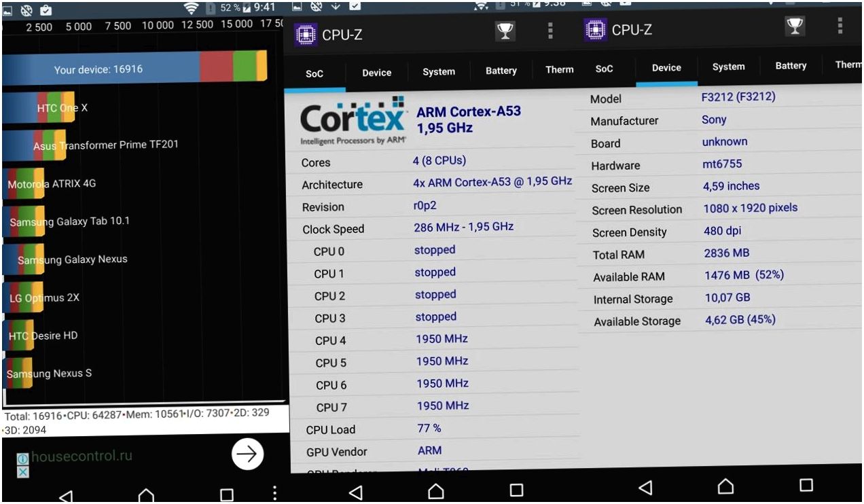The height and width of the screenshot is (504, 864).
Task: Select the Device tab in the right CPU-Z
Action: coord(666,67)
